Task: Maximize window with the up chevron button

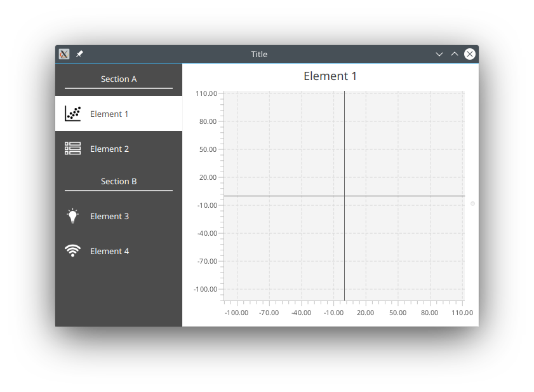Action: 454,54
